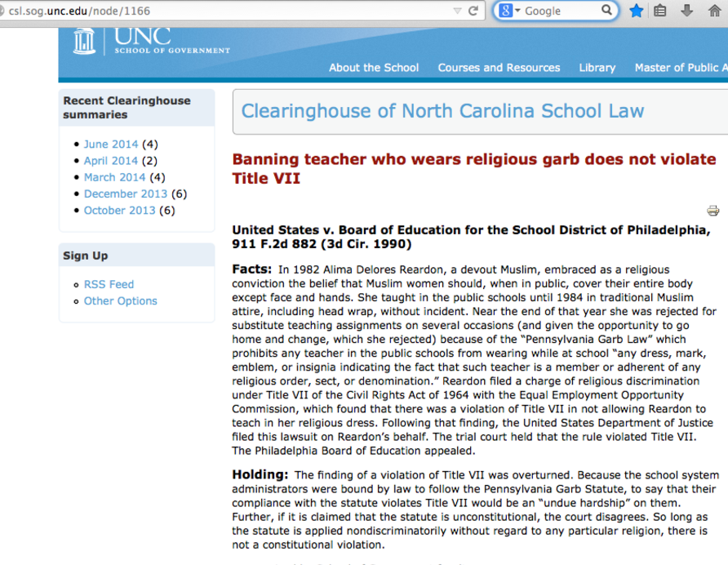Click the Google search engine icon
The width and height of the screenshot is (728, 565).
click(506, 11)
